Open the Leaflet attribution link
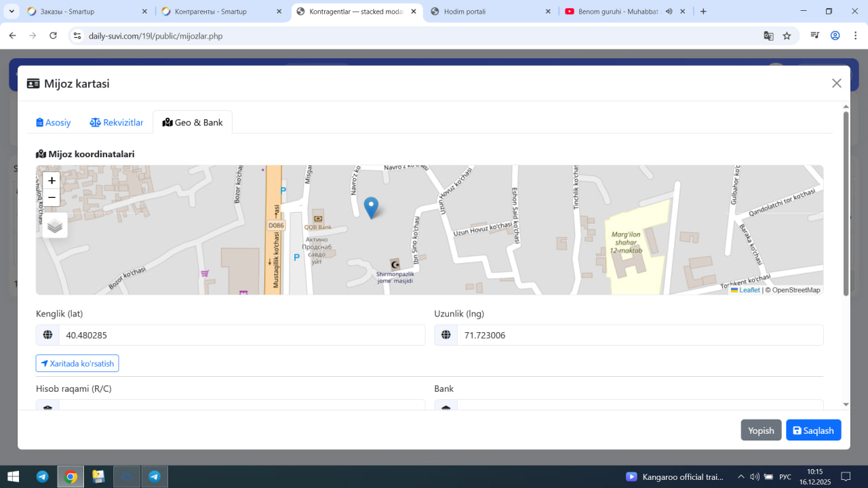 749,290
